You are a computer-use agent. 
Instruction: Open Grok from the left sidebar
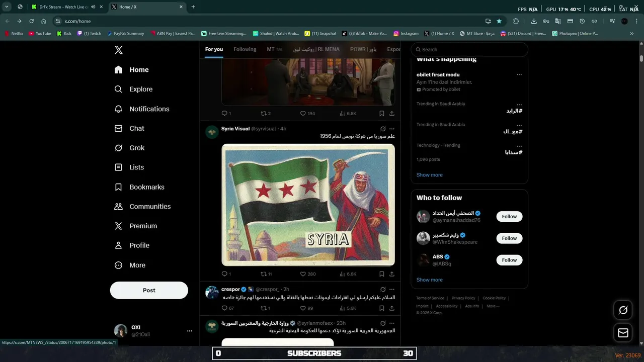[130, 148]
